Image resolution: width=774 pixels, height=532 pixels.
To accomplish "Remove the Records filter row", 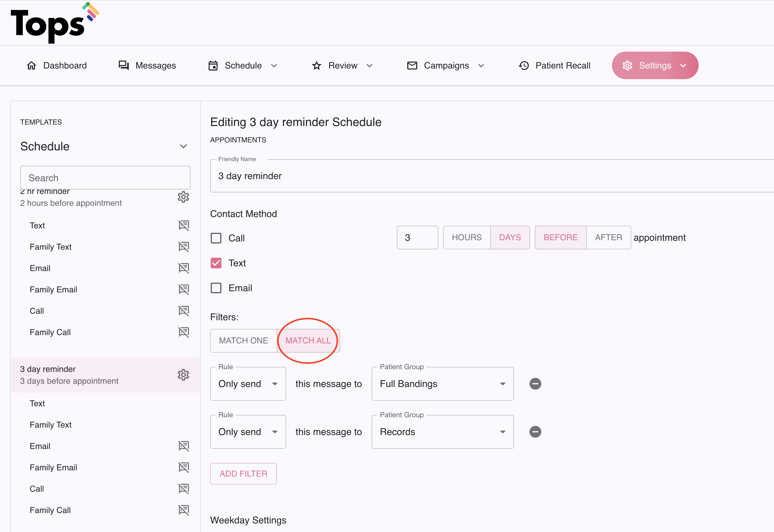I will point(535,432).
